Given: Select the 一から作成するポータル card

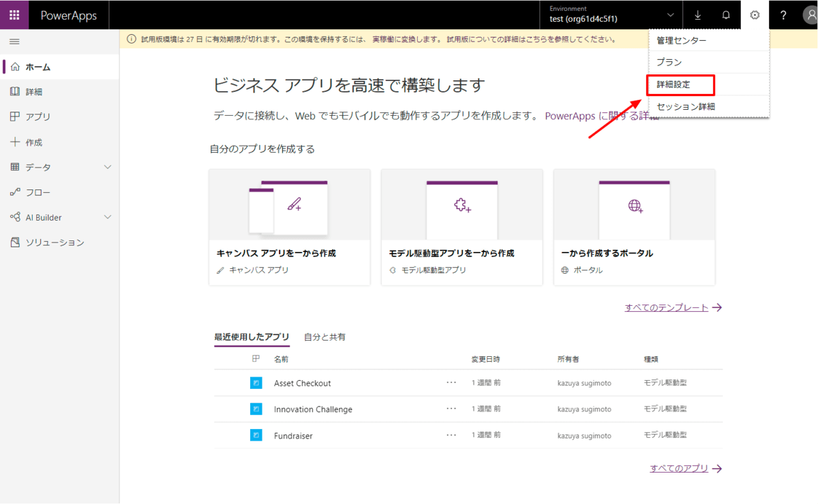Looking at the screenshot, I should (634, 227).
